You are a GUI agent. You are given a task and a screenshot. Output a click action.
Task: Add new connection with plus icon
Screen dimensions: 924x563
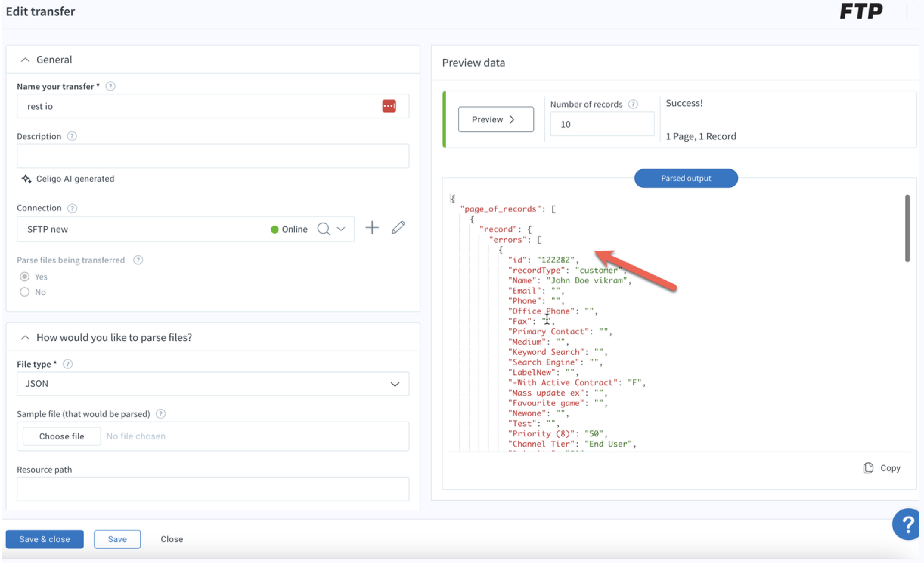372,228
